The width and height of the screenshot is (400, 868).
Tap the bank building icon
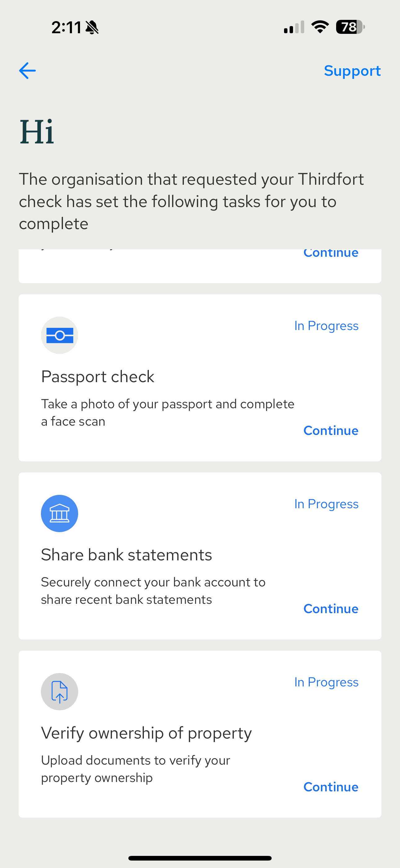pos(60,513)
